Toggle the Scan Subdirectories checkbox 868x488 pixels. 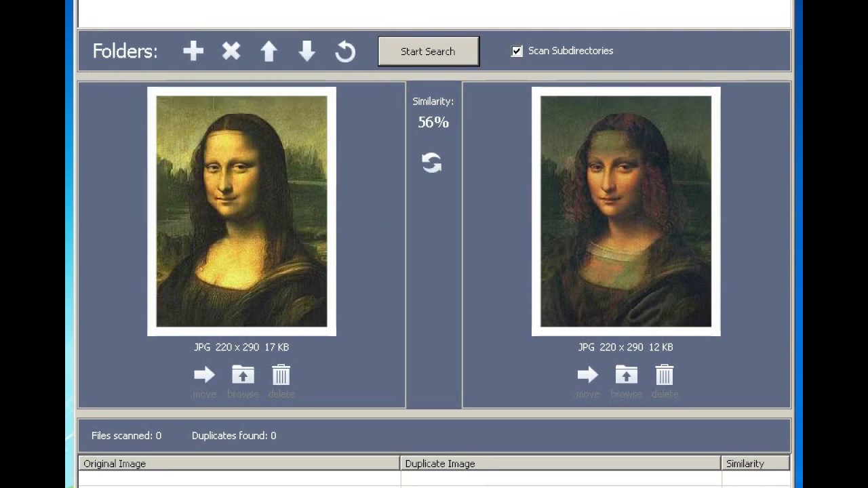point(517,51)
